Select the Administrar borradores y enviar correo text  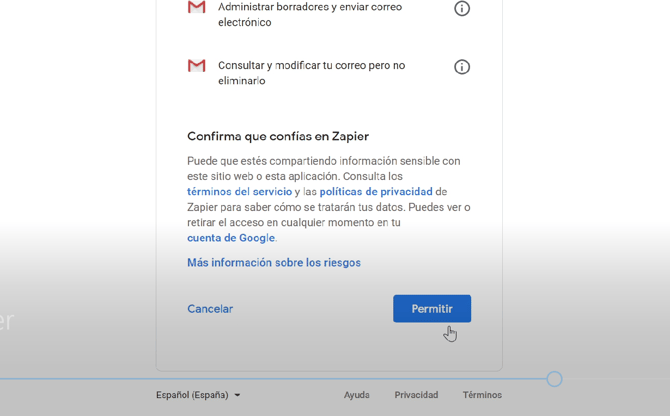click(x=310, y=14)
